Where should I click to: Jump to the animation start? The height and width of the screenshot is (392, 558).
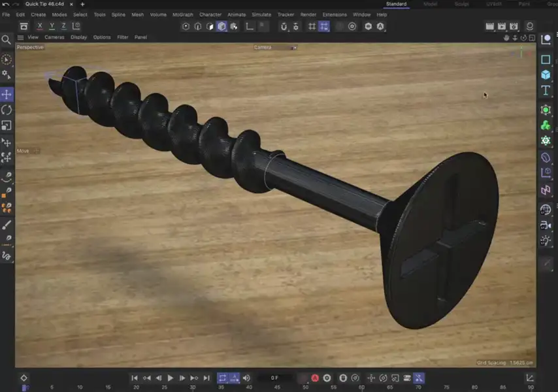click(x=135, y=378)
